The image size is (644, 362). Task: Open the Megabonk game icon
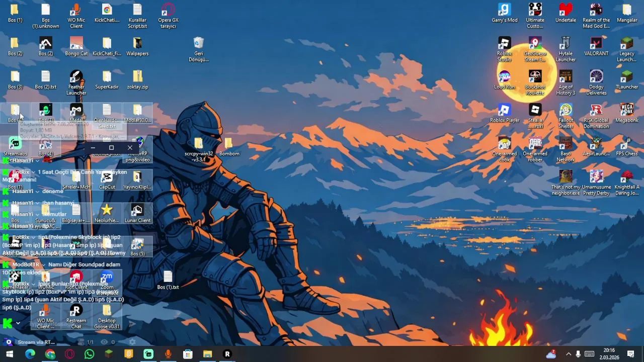click(627, 113)
